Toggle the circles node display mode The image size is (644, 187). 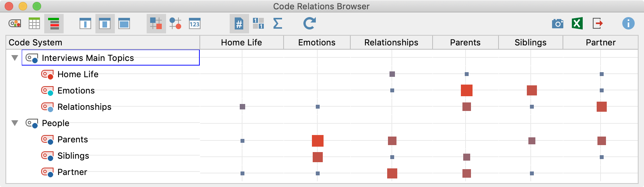coord(175,24)
